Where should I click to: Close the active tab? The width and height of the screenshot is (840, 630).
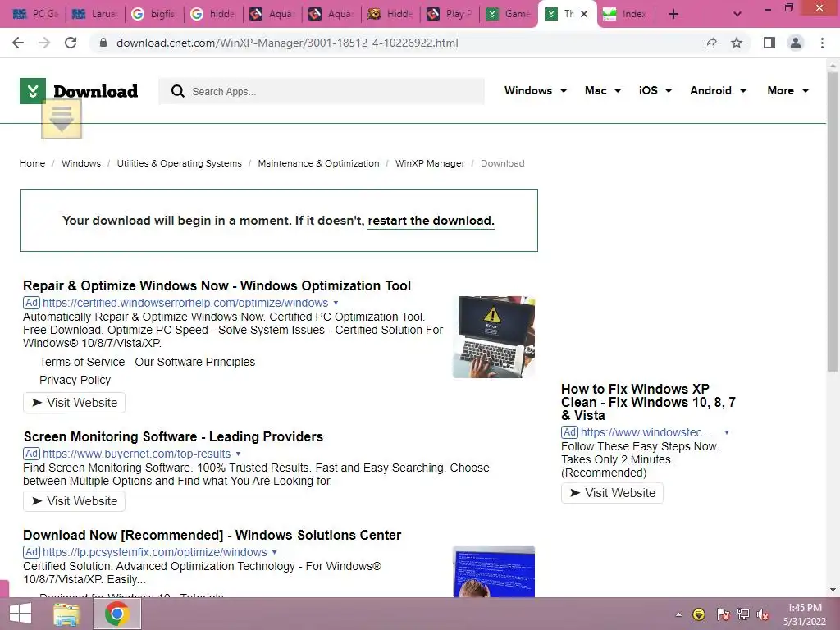(x=584, y=14)
